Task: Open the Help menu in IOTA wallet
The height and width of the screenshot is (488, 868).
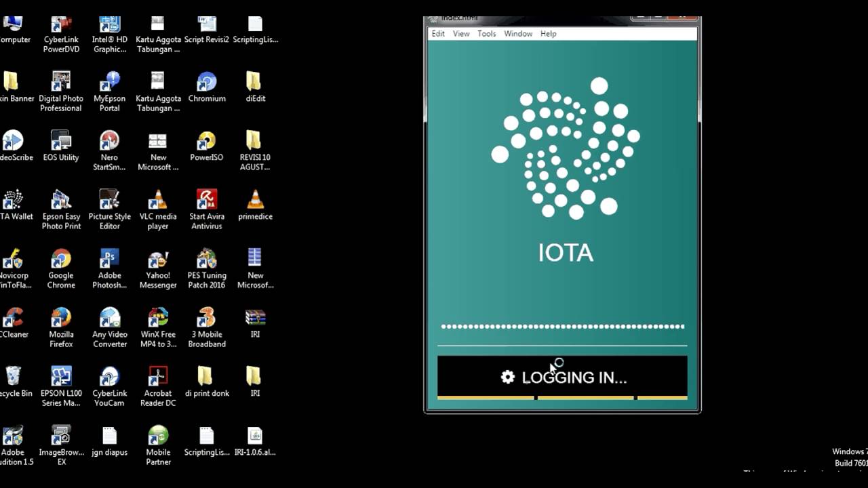Action: click(548, 33)
